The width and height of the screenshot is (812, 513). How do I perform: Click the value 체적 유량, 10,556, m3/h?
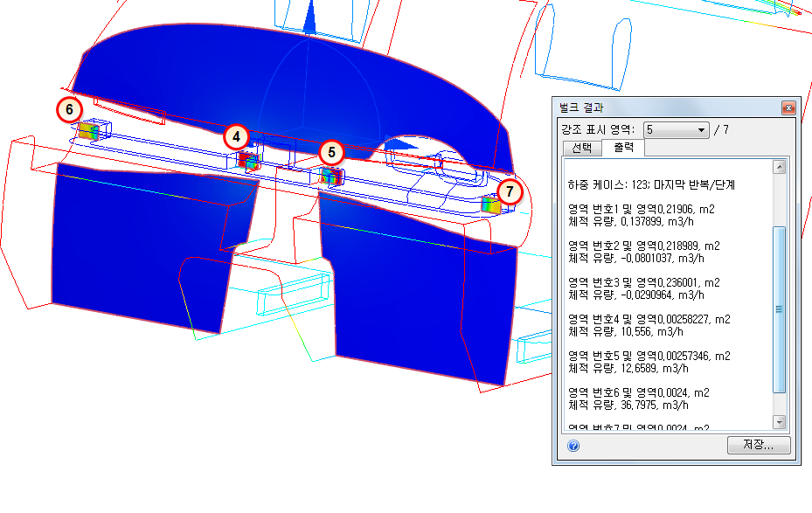click(x=626, y=332)
